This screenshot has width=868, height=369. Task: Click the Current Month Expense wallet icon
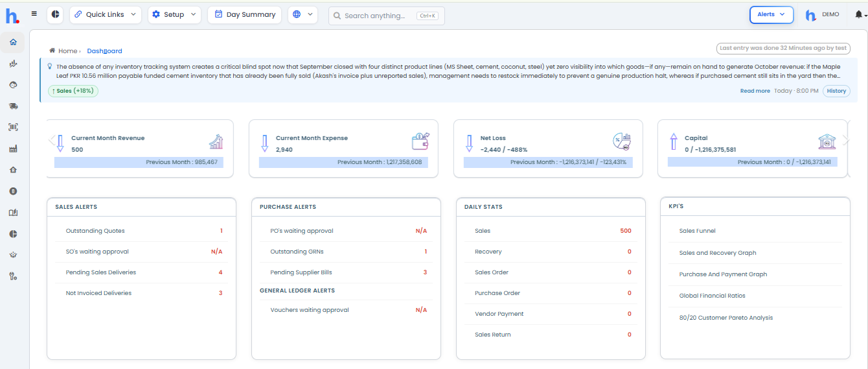point(420,141)
